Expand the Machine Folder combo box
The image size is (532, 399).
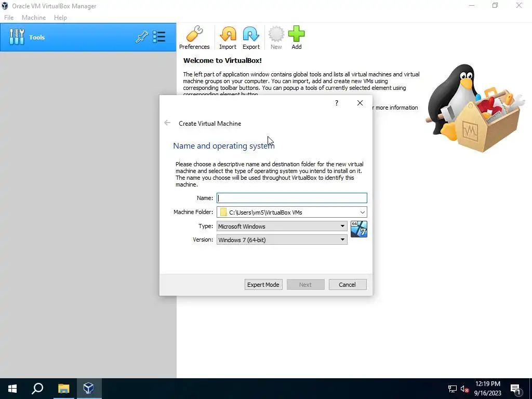(x=362, y=212)
